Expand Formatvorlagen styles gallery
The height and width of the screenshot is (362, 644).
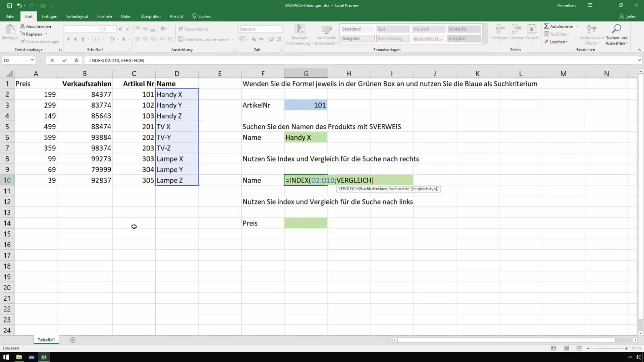tap(485, 41)
